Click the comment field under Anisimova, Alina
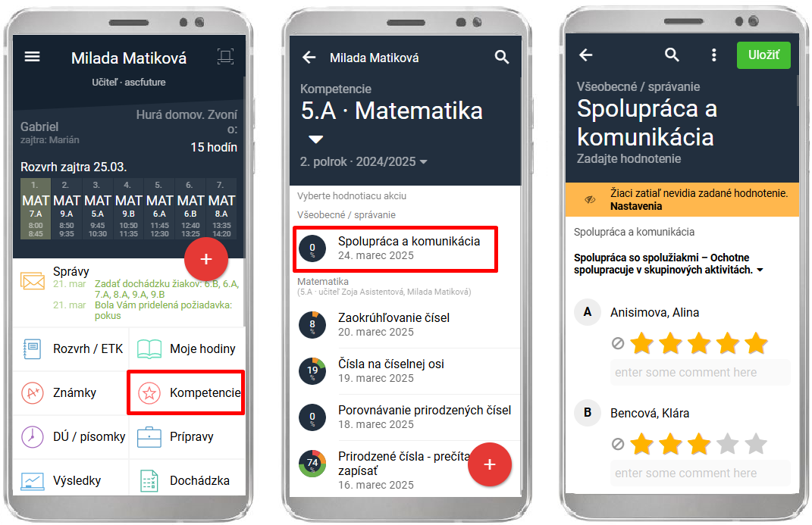This screenshot has height=525, width=812. click(x=700, y=373)
